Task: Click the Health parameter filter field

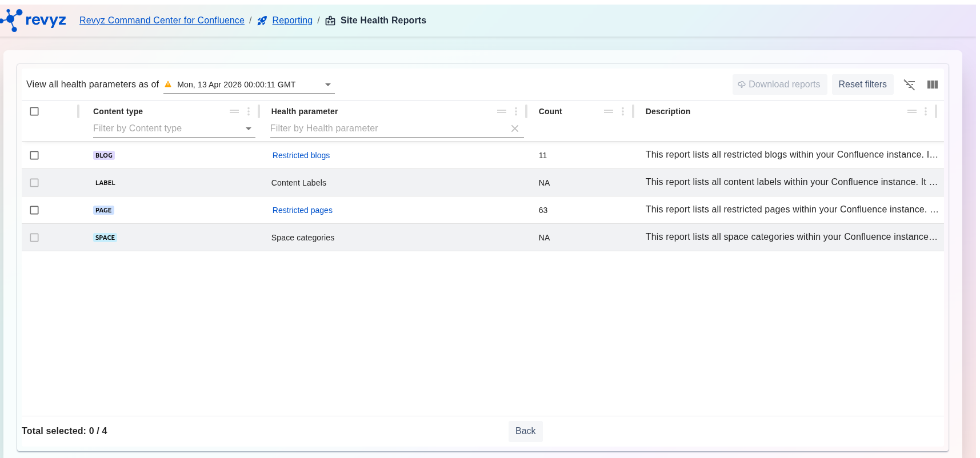Action: tap(389, 128)
